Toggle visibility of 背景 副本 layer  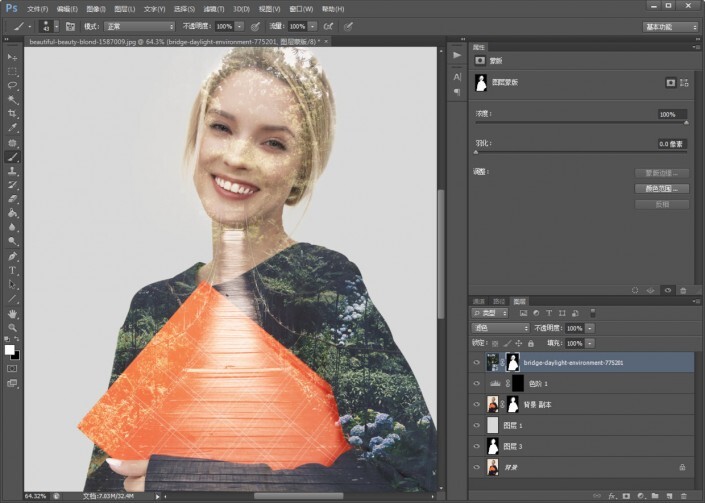(x=476, y=404)
